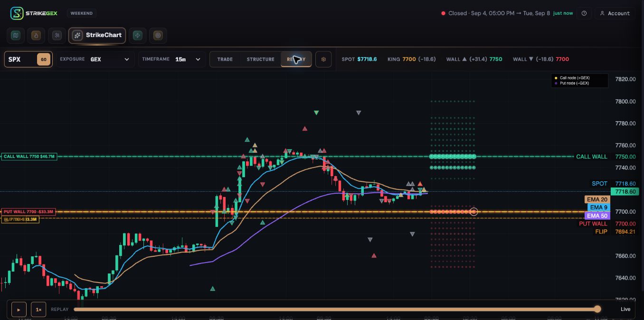This screenshot has width=644, height=320.
Task: Change the 1x replay speed button
Action: 38,310
